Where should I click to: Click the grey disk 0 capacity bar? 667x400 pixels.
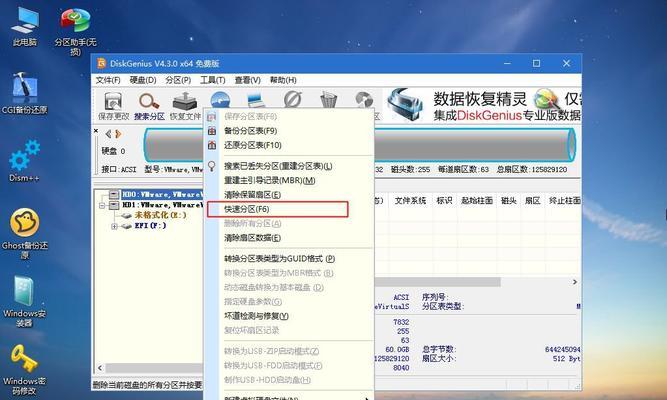[x=360, y=145]
